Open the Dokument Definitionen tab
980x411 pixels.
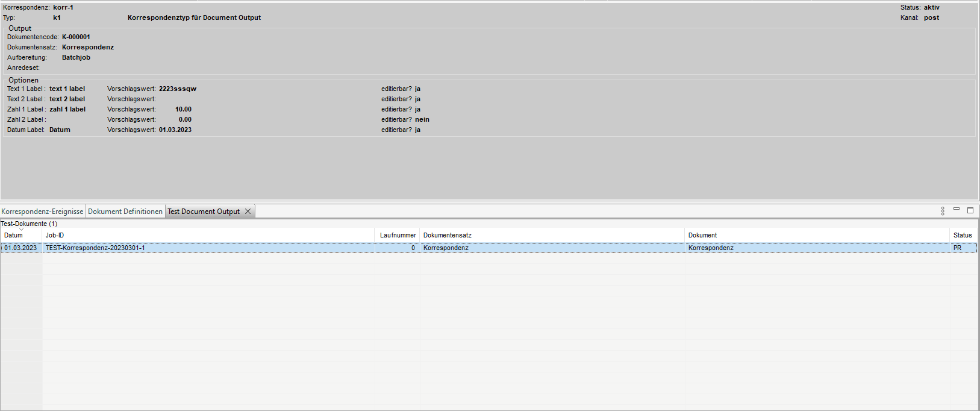[125, 212]
